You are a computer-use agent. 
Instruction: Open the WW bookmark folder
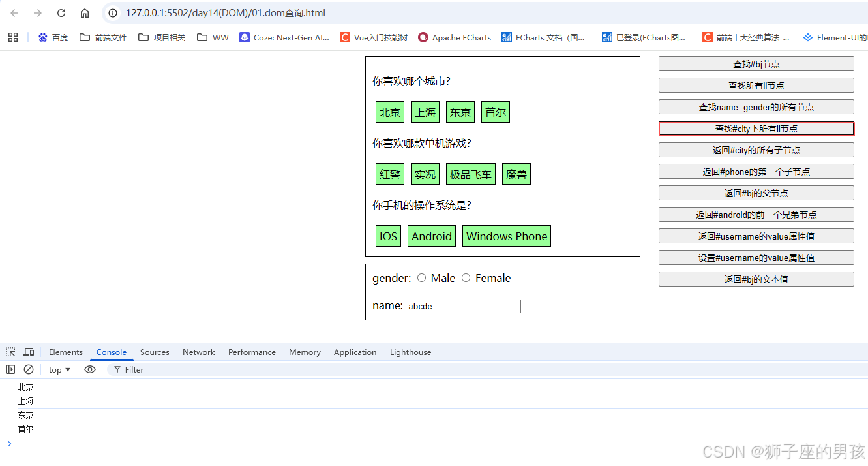click(x=213, y=37)
